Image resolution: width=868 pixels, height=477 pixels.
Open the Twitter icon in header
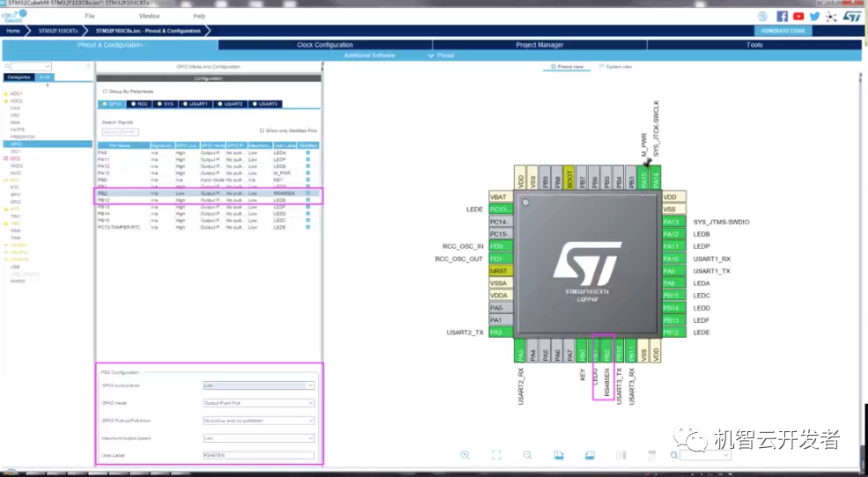815,16
